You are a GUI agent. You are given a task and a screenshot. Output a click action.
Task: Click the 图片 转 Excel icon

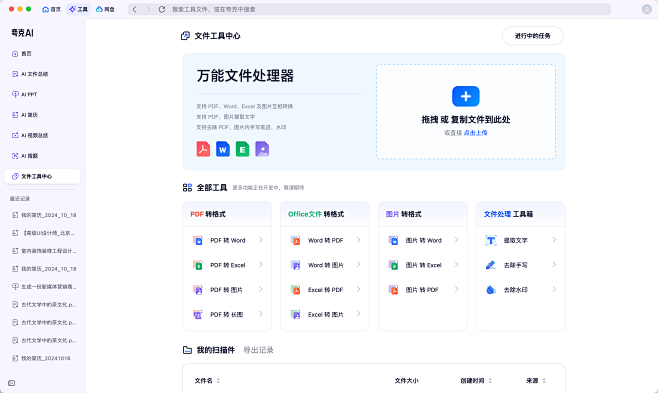pyautogui.click(x=393, y=265)
